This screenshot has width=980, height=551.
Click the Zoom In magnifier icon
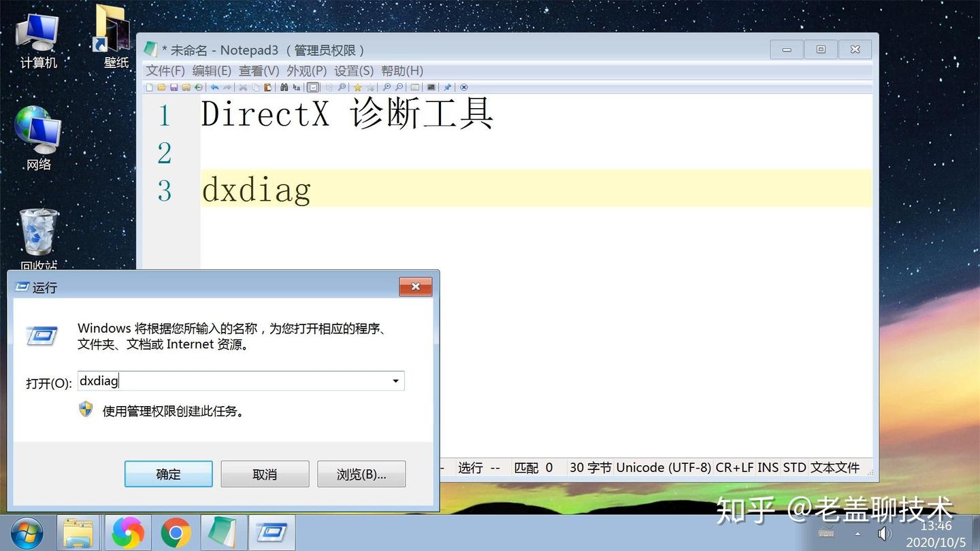click(387, 87)
